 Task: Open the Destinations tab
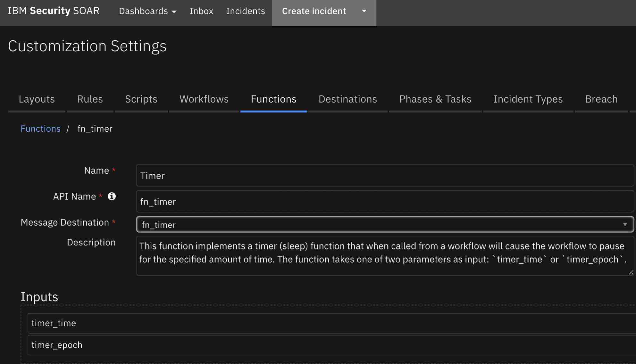[x=347, y=99]
